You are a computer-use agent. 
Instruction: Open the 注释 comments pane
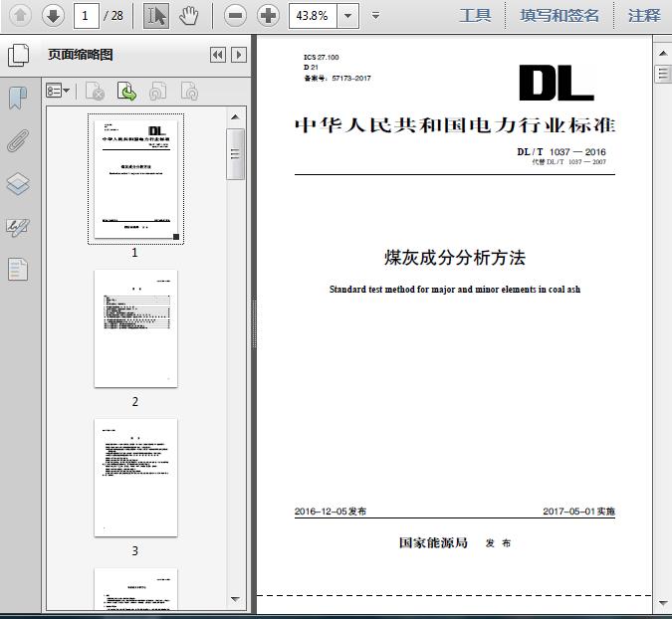[x=644, y=16]
